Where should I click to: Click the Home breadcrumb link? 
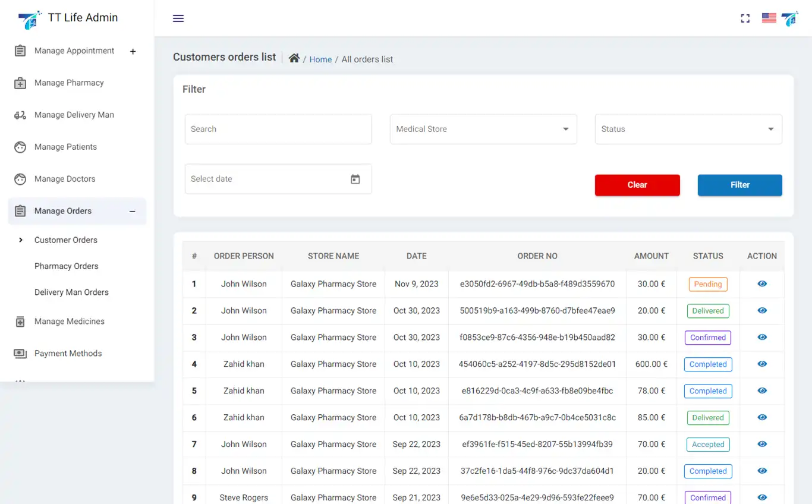coord(320,59)
